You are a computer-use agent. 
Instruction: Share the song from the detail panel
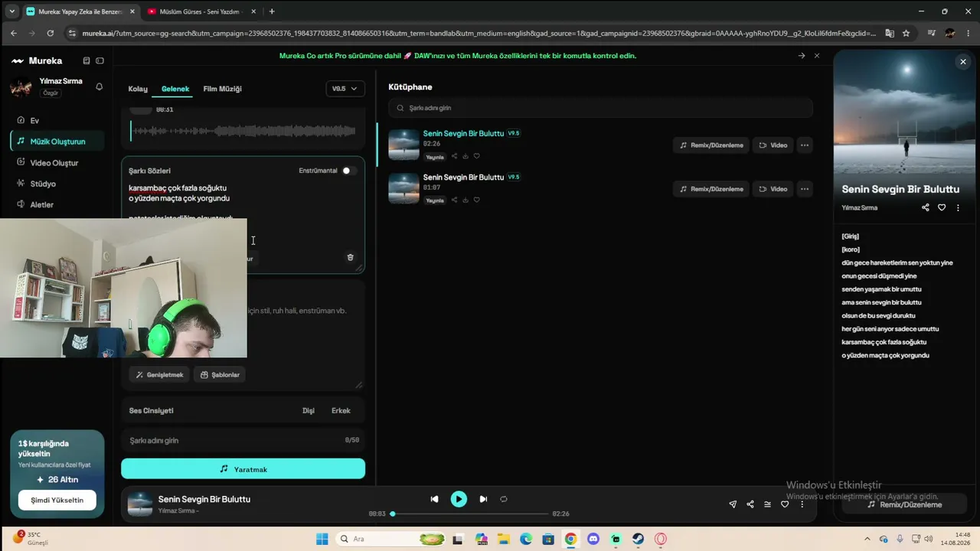[926, 207]
